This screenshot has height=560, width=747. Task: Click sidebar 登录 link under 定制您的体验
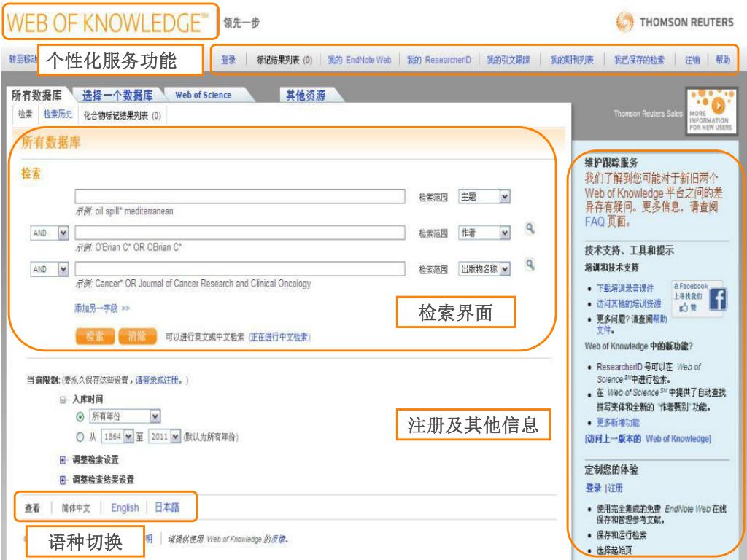click(593, 488)
